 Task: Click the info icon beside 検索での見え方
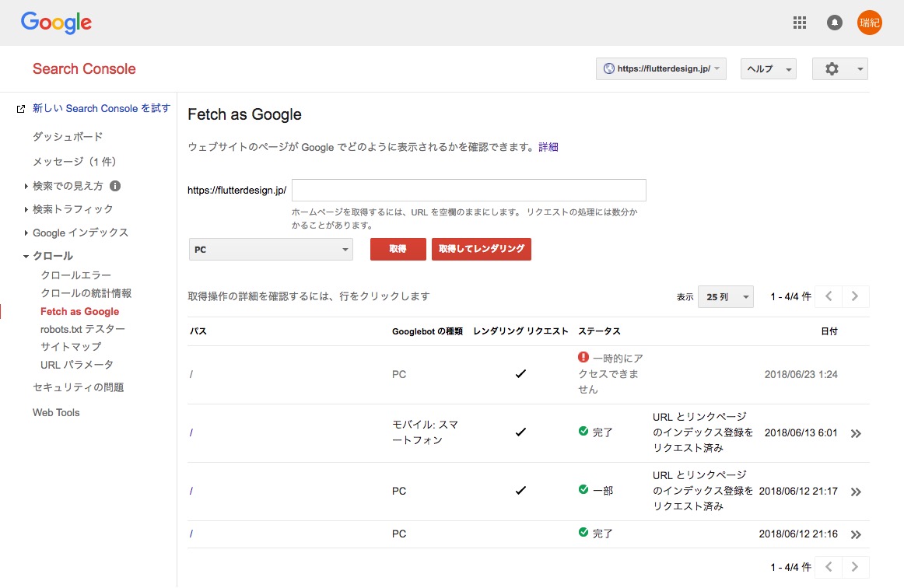coord(114,186)
